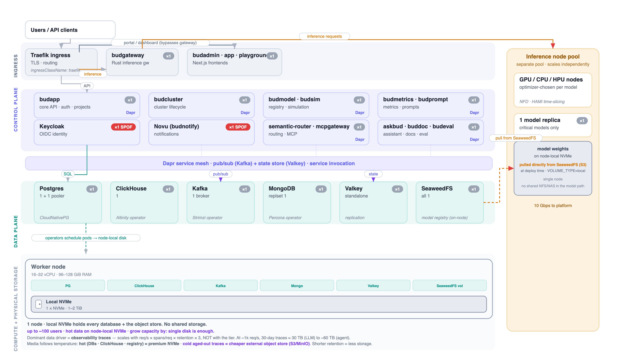This screenshot has width=619, height=364.
Task: Click the x1 badge on Valkey
Action: (x=397, y=189)
